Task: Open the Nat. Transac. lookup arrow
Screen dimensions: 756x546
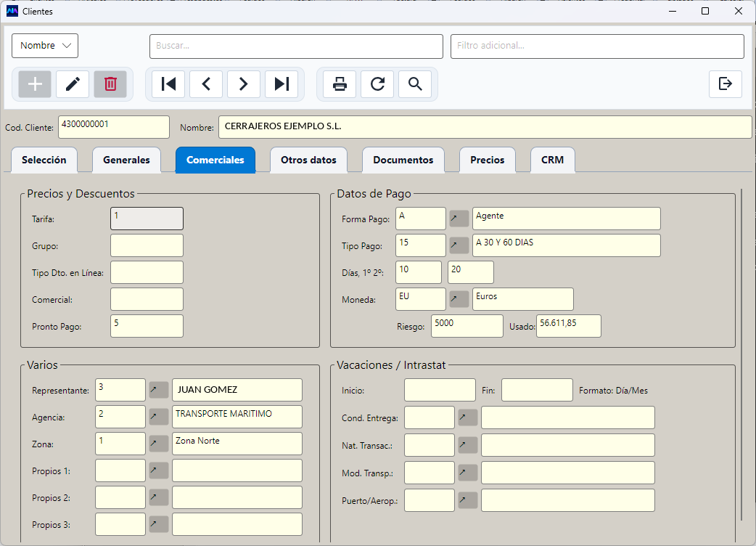Action: click(468, 445)
